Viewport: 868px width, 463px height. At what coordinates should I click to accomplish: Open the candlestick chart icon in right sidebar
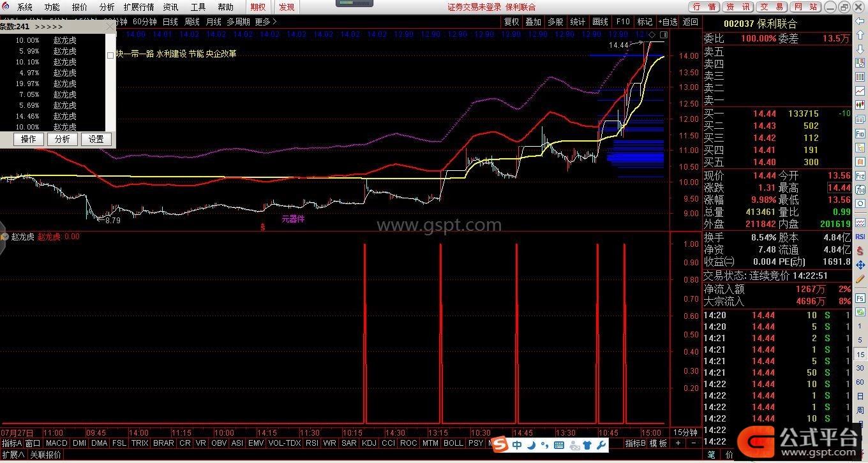tap(860, 105)
